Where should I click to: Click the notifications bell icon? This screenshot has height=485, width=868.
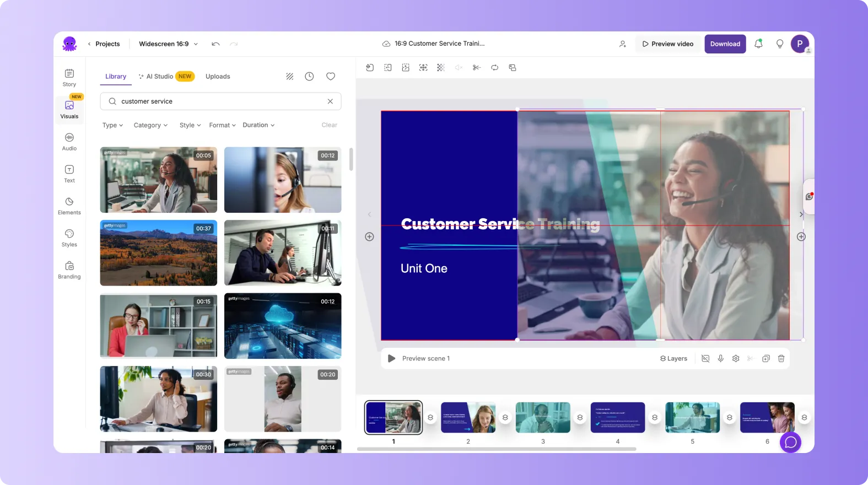click(x=758, y=44)
